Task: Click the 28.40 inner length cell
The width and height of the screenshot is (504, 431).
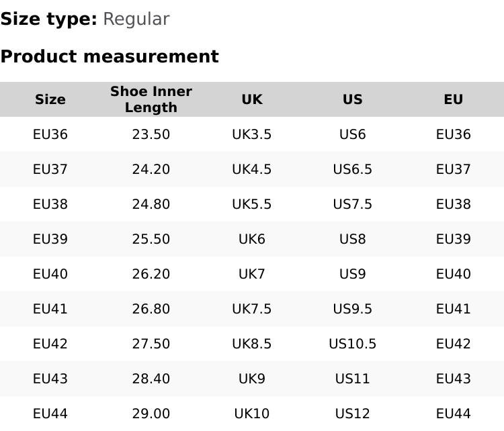Action: pyautogui.click(x=151, y=379)
